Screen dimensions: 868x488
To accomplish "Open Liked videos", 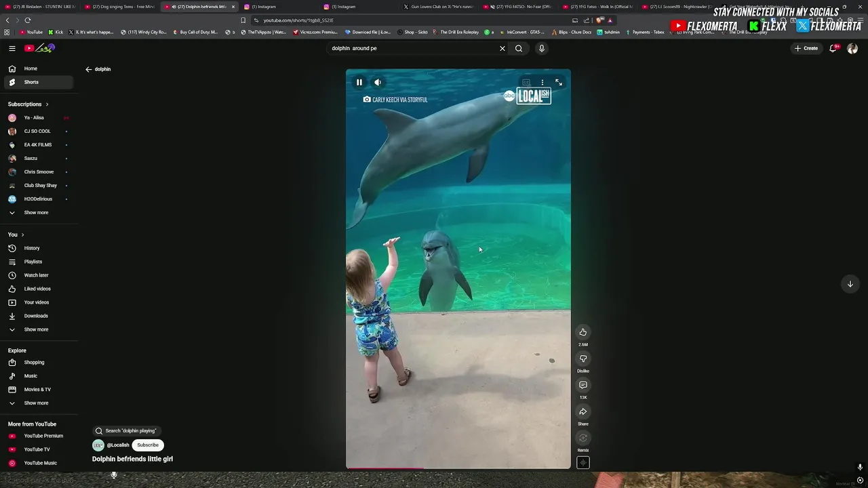I will pyautogui.click(x=39, y=289).
